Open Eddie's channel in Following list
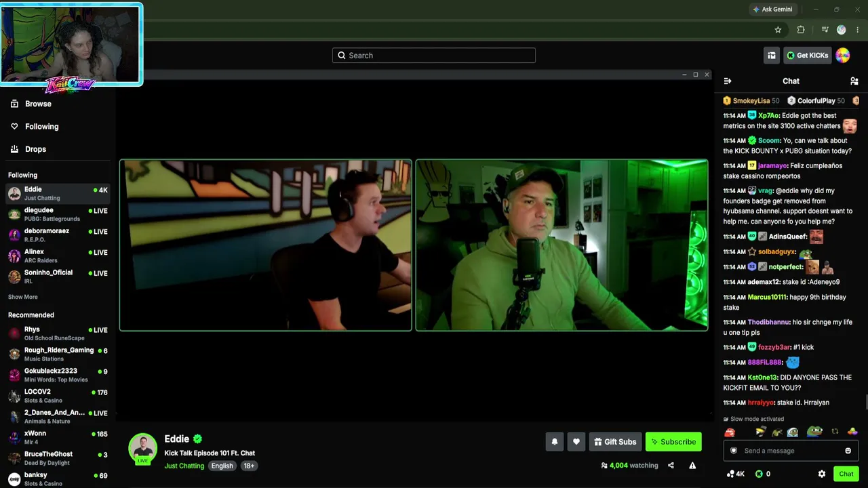This screenshot has height=488, width=868. tap(58, 194)
